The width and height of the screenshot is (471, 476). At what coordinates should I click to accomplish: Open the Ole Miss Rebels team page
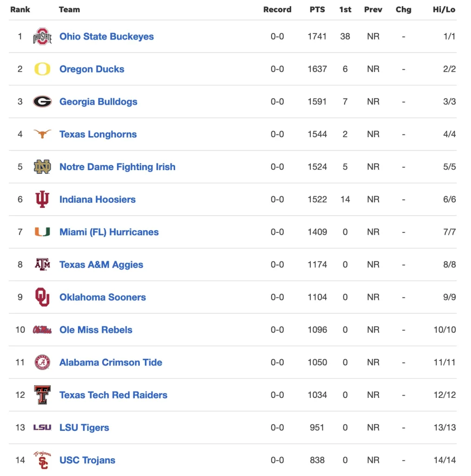(96, 330)
